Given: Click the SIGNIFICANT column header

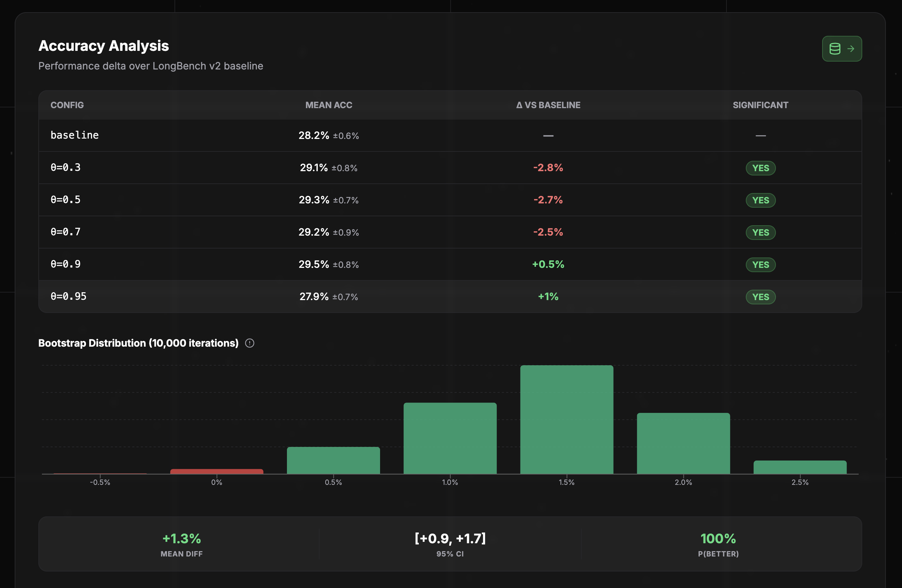Looking at the screenshot, I should [760, 105].
